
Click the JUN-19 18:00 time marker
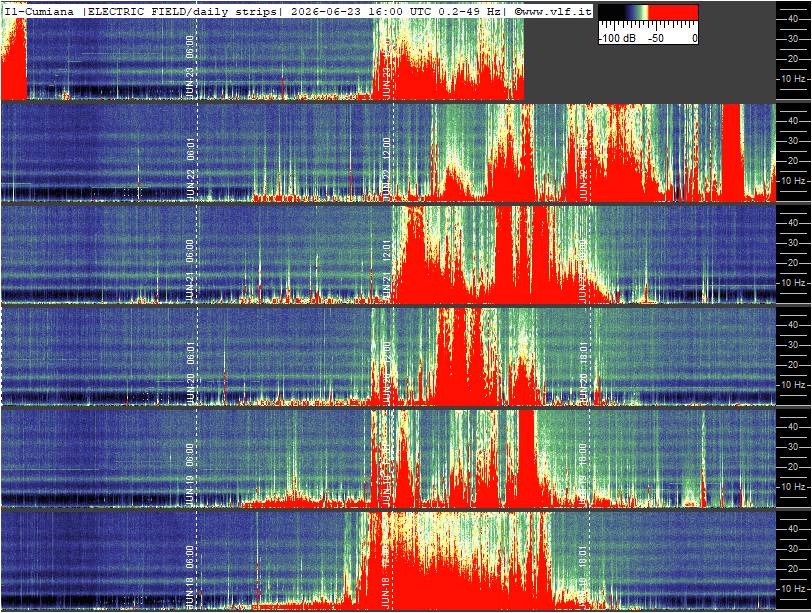coord(584,475)
